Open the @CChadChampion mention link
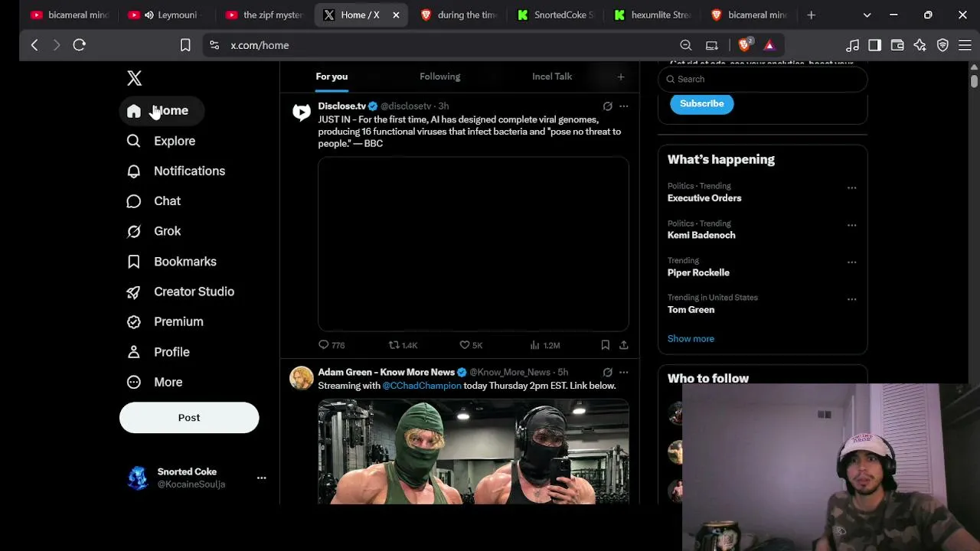The width and height of the screenshot is (980, 551). [422, 386]
